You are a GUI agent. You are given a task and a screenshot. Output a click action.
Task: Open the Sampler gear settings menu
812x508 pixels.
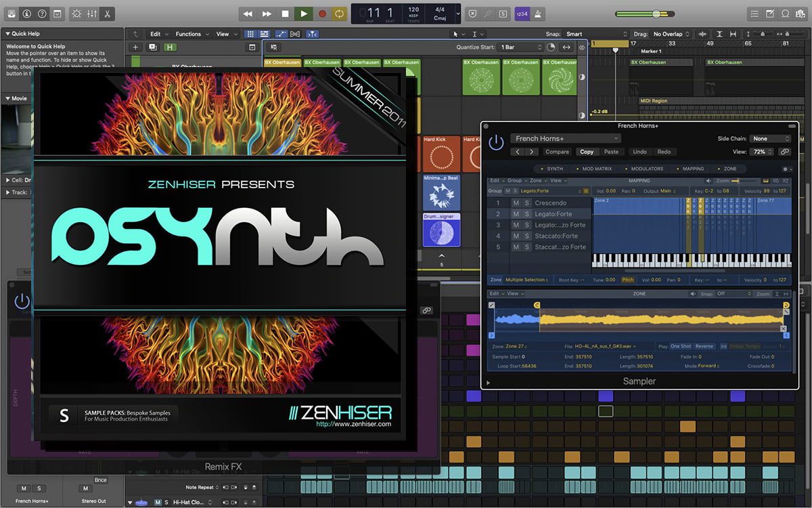786,169
